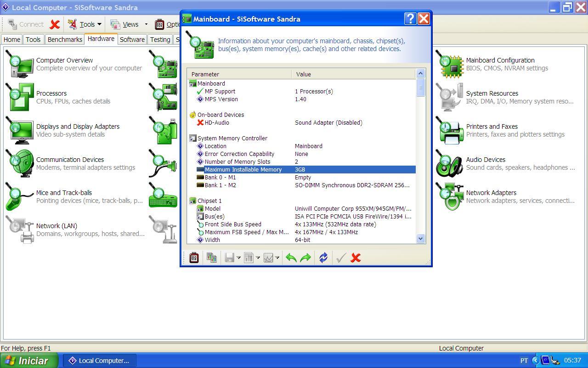
Task: Open the Processors module icon
Action: tap(19, 98)
